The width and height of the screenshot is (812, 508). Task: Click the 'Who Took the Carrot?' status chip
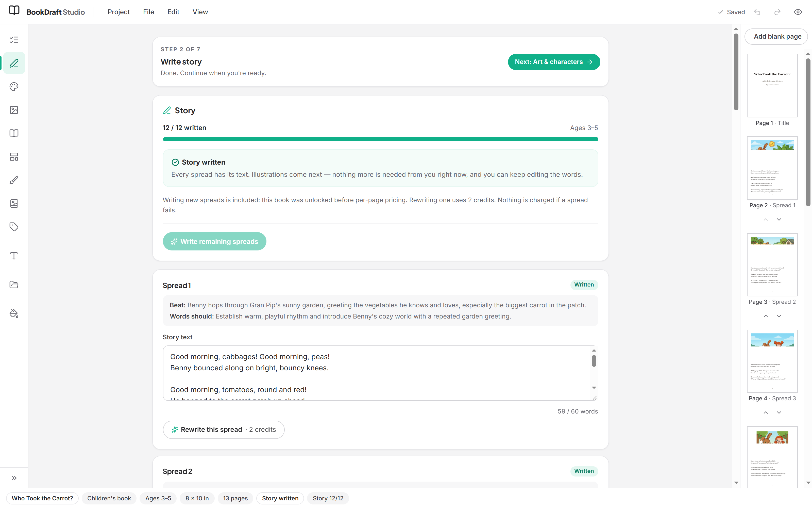click(x=42, y=498)
